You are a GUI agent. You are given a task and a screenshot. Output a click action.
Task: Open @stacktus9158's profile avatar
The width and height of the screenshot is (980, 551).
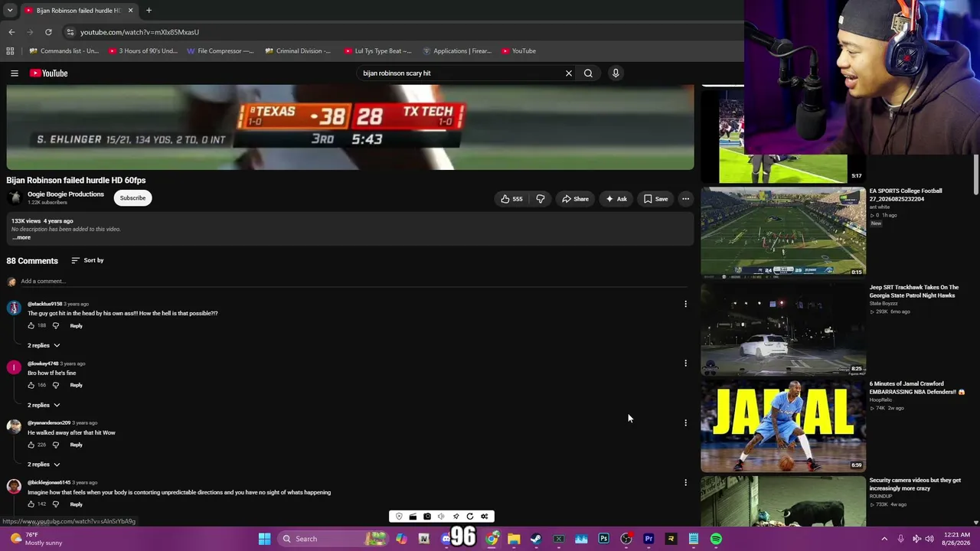click(x=14, y=308)
